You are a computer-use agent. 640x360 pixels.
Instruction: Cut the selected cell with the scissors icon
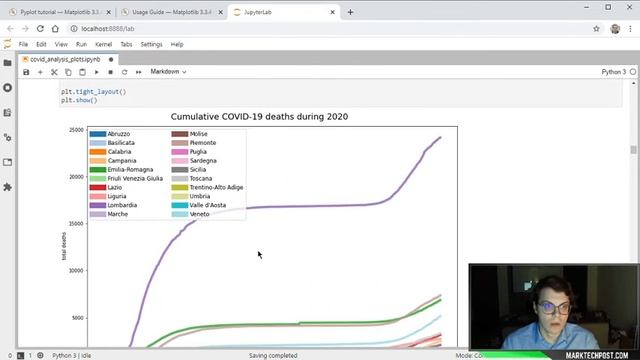54,72
